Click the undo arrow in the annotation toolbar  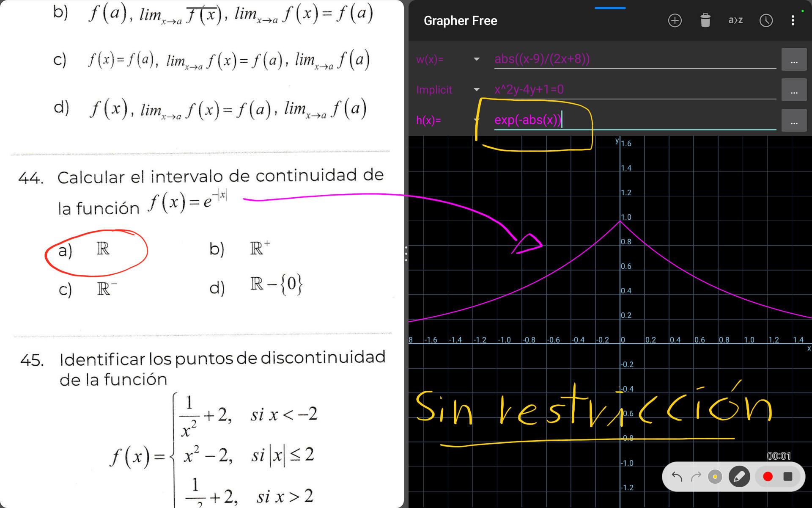click(677, 476)
